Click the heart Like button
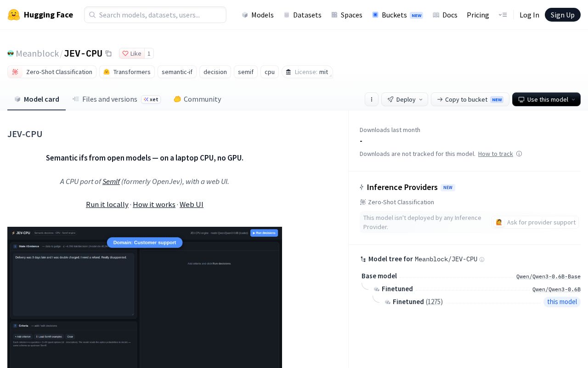 (x=131, y=53)
